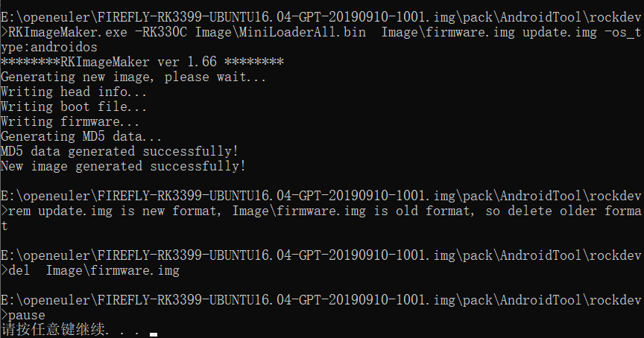Click the 'pause' command text
Screen dimensions: 644x338
point(27,315)
